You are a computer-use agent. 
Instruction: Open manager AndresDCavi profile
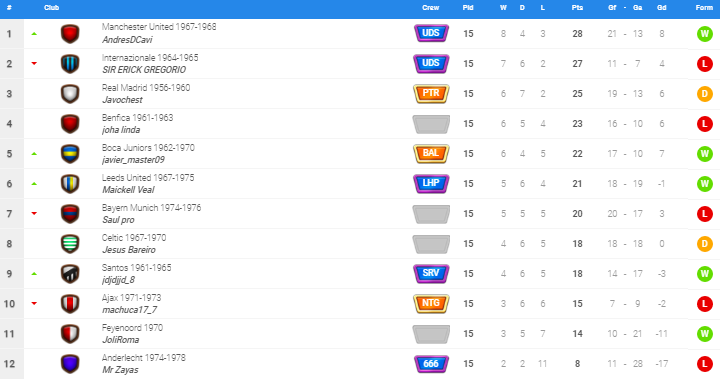(127, 40)
